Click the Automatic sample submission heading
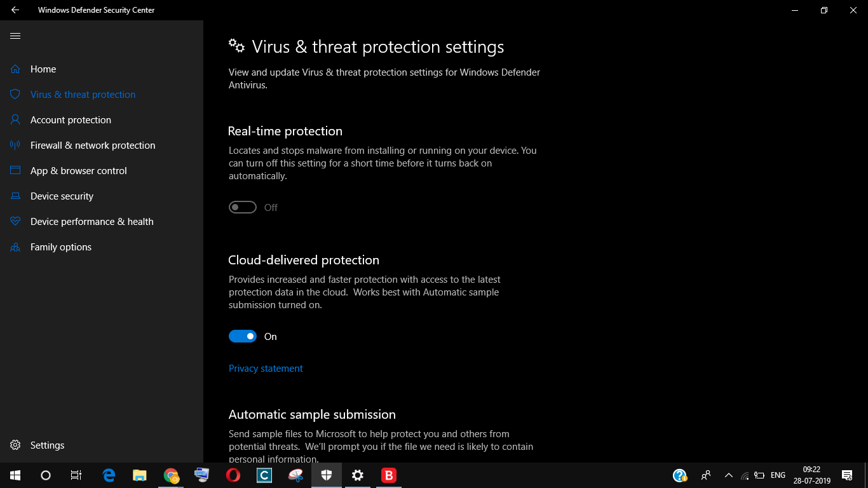 pyautogui.click(x=312, y=414)
